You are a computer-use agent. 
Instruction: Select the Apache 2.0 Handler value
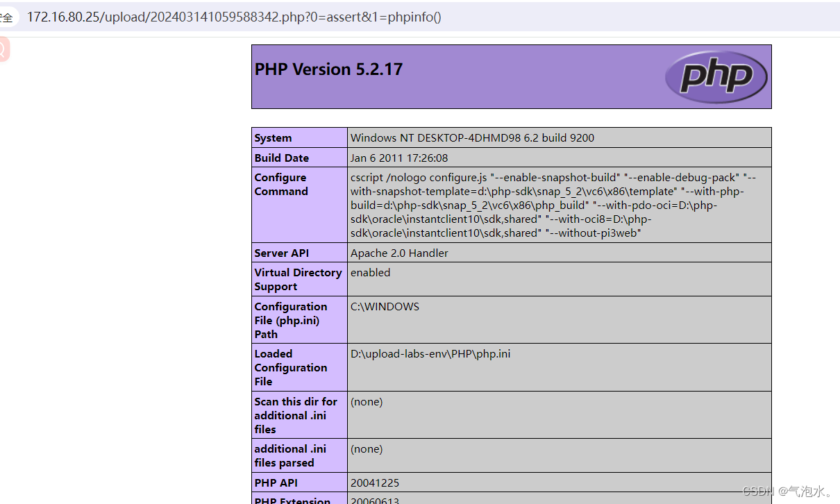pyautogui.click(x=399, y=253)
